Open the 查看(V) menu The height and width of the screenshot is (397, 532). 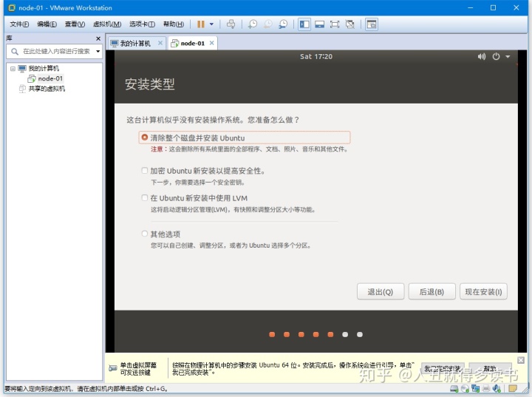(x=75, y=24)
